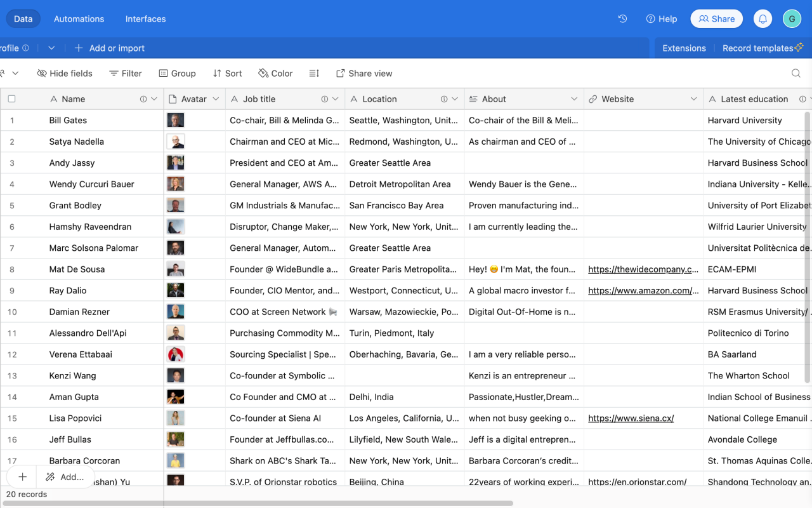Switch to the Interfaces tab

(145, 18)
